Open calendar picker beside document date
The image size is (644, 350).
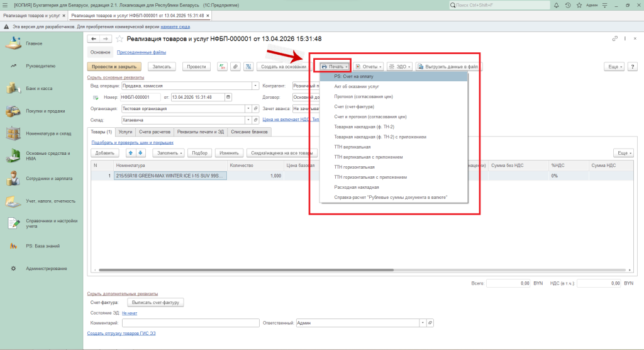tap(228, 97)
